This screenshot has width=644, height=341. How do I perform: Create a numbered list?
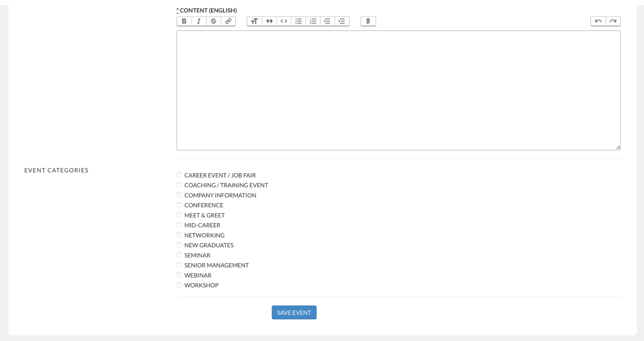[x=313, y=21]
